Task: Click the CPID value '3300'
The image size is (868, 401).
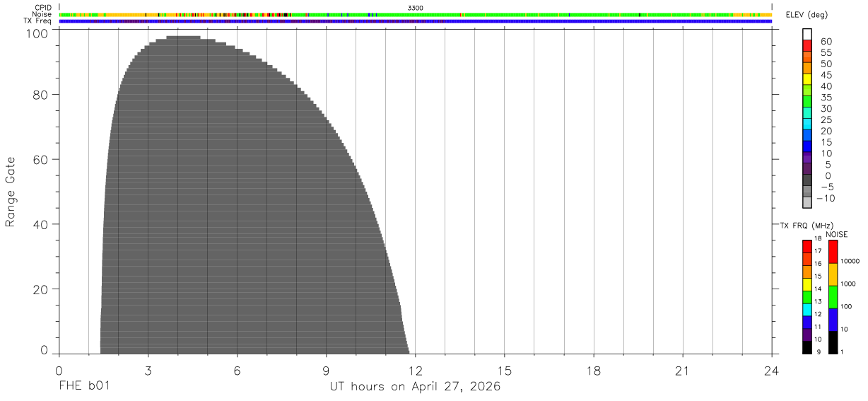Action: click(415, 8)
